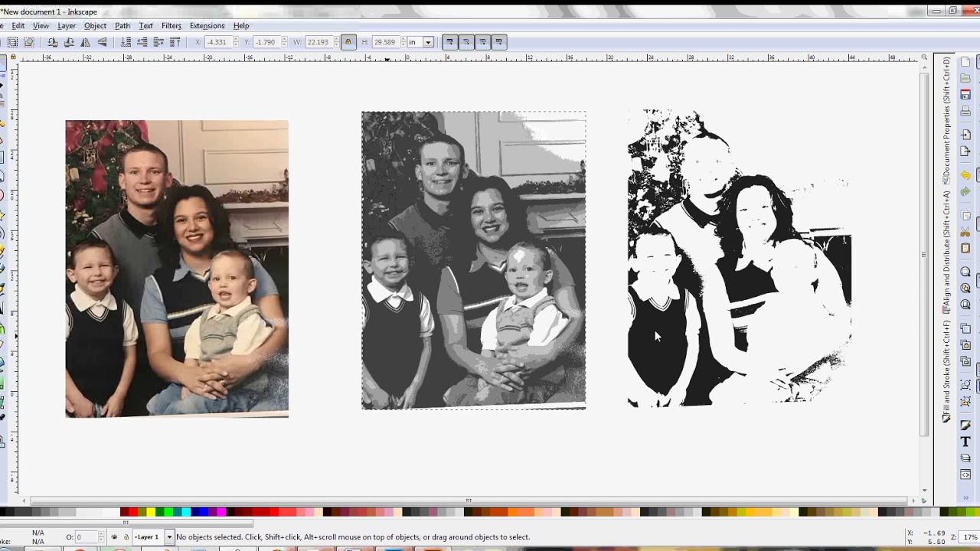This screenshot has height=551, width=980.
Task: Click the opacity O: stepper arrows
Action: (101, 537)
